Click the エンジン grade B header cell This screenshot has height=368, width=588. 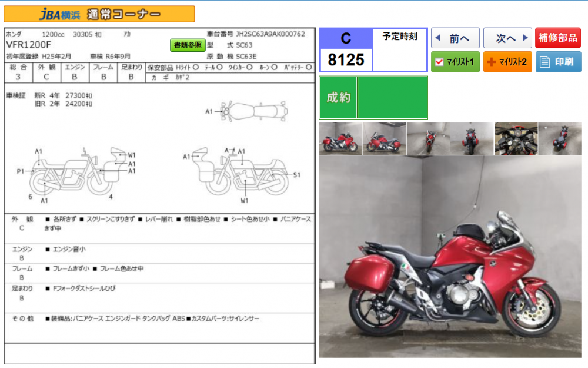(x=75, y=72)
